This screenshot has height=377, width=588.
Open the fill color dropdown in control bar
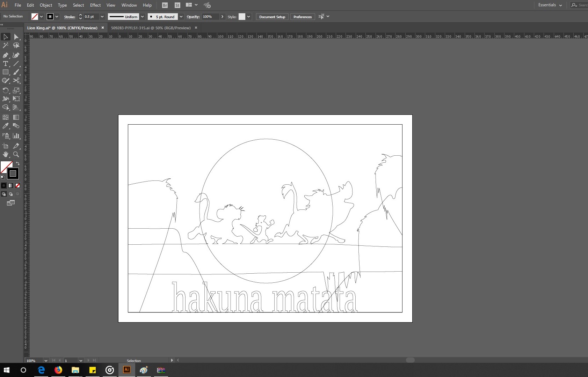click(41, 17)
